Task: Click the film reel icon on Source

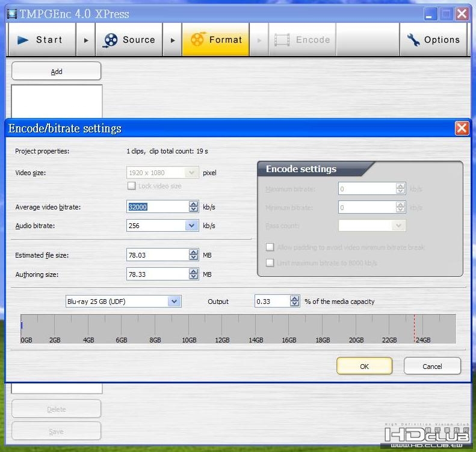Action: [110, 40]
